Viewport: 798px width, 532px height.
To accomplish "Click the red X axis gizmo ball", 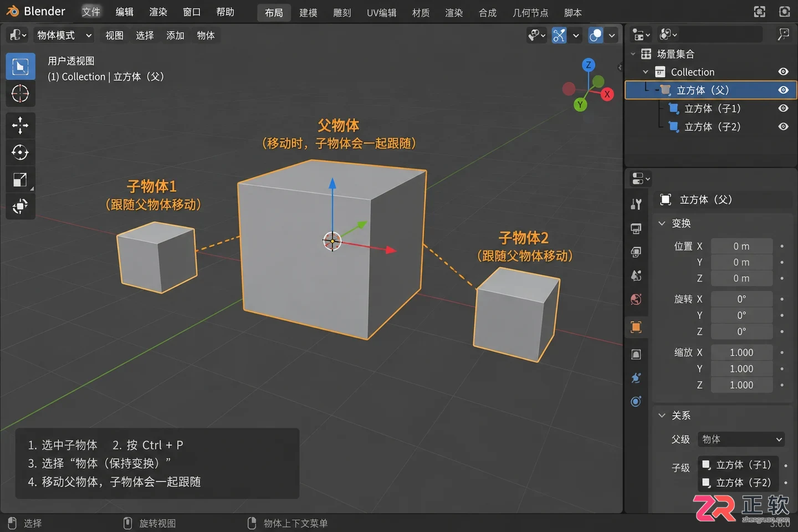I will click(x=607, y=94).
